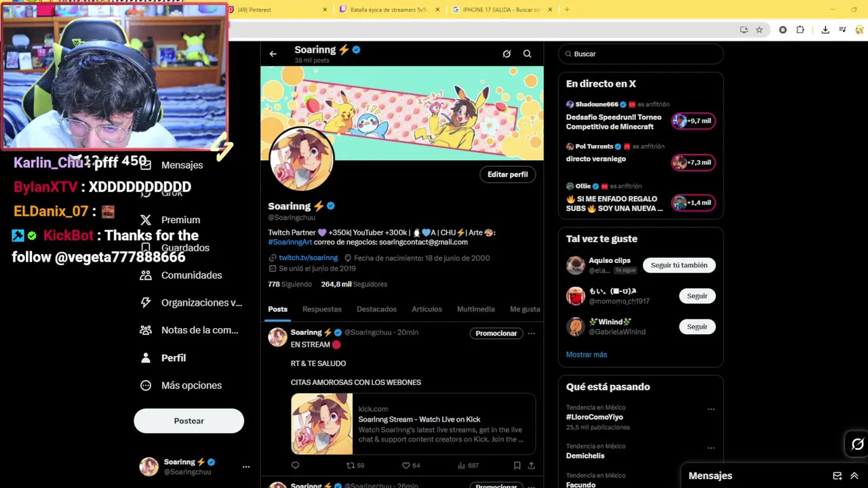Viewport: 868px width, 488px height.
Task: Join Shadoune666 Dedsafio Speedrun live space
Action: [641, 116]
